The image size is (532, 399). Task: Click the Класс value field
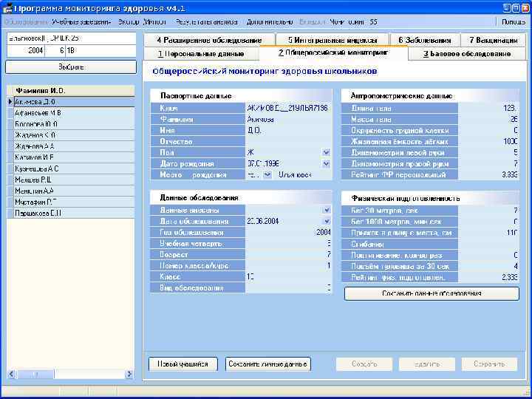[288, 277]
